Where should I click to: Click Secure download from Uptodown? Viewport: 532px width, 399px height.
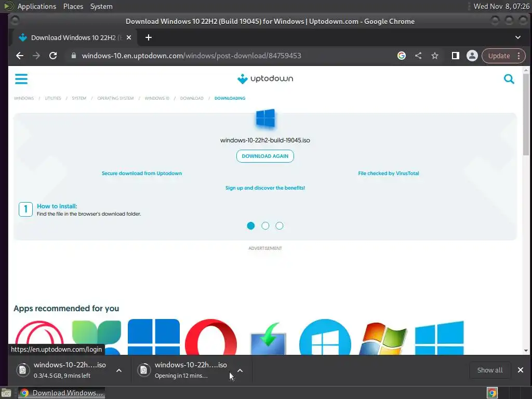coord(142,174)
